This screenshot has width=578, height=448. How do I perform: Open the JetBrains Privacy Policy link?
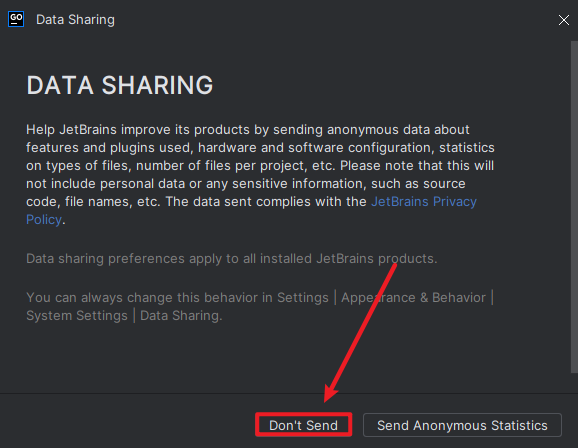coord(424,202)
